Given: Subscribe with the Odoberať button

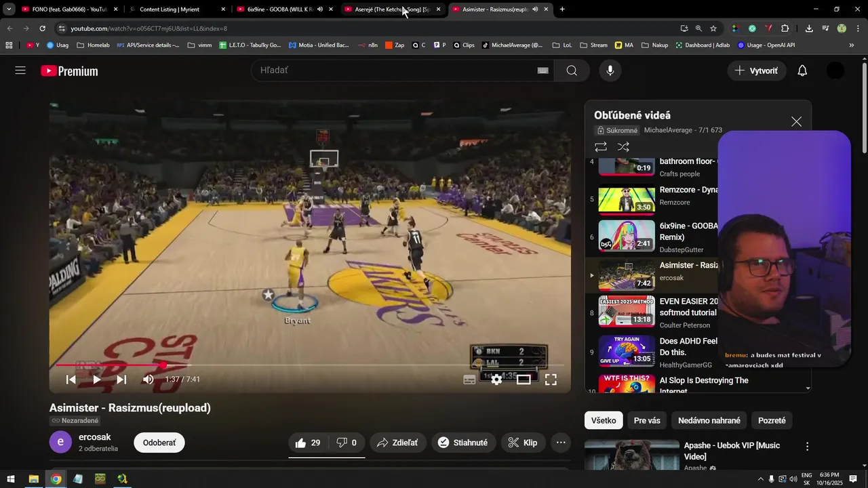Looking at the screenshot, I should (x=159, y=443).
